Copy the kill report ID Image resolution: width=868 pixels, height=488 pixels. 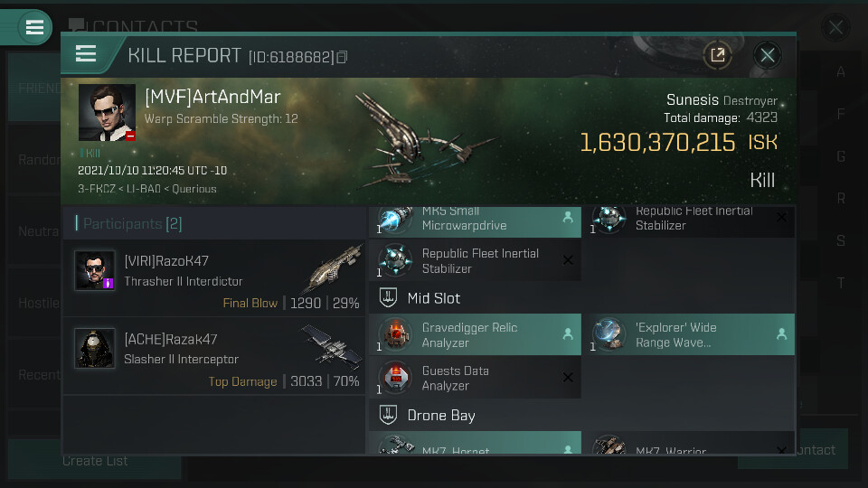coord(342,57)
